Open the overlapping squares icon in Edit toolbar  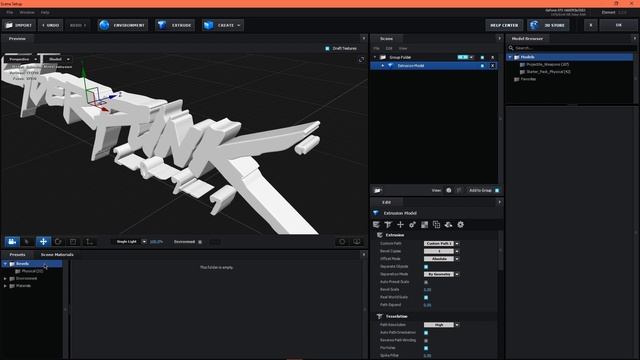[436, 224]
